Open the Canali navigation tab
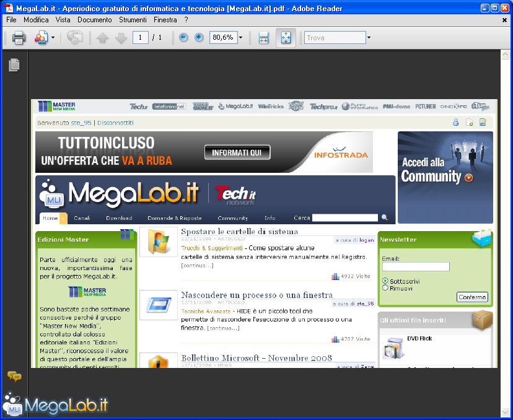Viewport: 513px width, 420px height. click(82, 218)
